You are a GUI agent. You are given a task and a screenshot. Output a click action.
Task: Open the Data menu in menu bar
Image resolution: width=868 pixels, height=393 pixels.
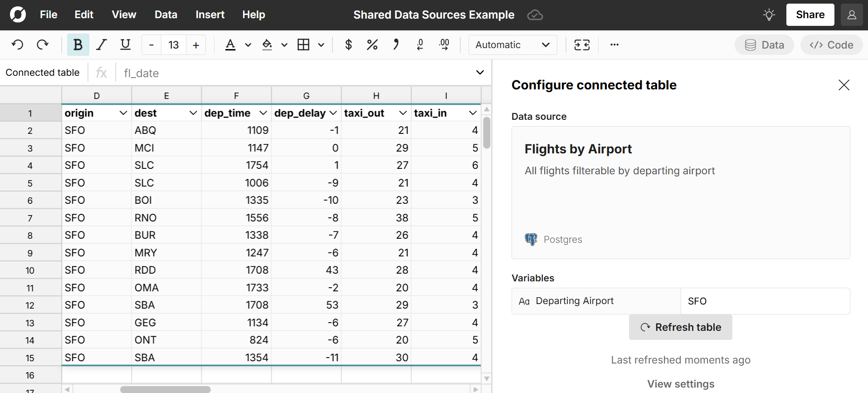[x=166, y=15]
